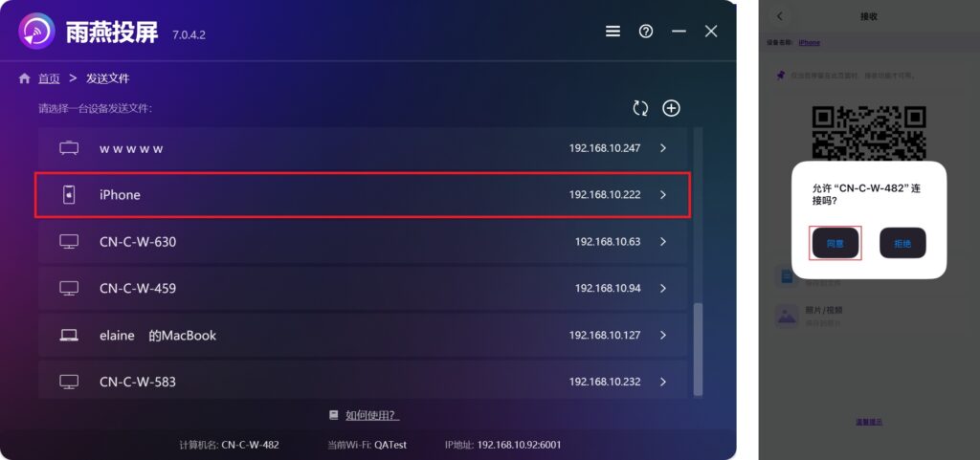Click the iPhone device name link
980x460 pixels.
[x=810, y=42]
